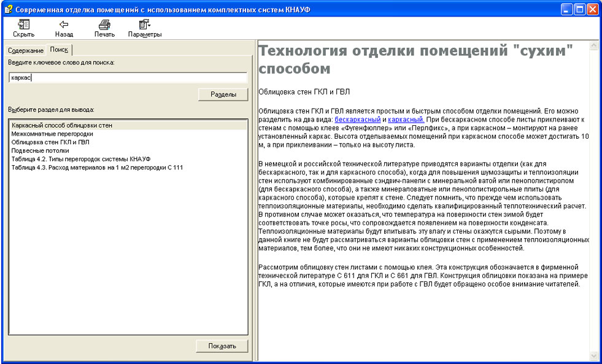Click the content pane scroll up arrow
The width and height of the screenshot is (602, 364).
pos(593,46)
